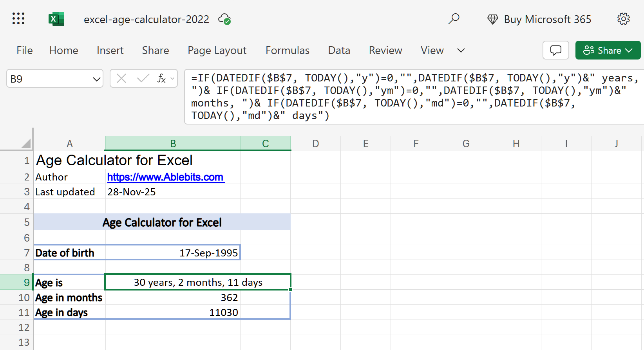
Task: Open the settings gear
Action: coord(623,19)
